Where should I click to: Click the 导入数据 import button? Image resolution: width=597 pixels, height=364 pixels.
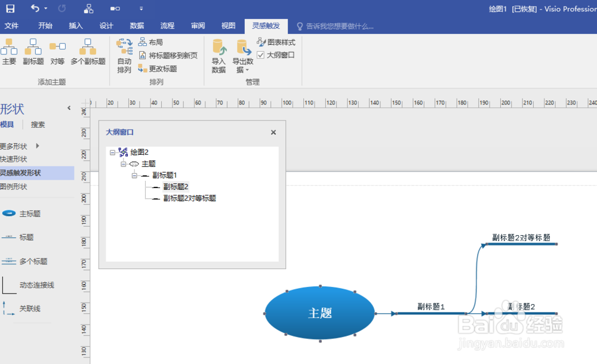pos(219,55)
